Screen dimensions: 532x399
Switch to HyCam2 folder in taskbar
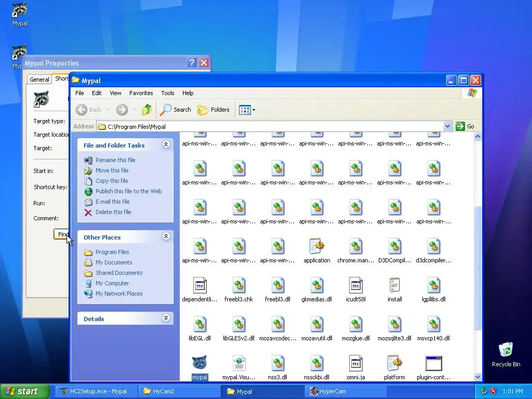pyautogui.click(x=179, y=391)
